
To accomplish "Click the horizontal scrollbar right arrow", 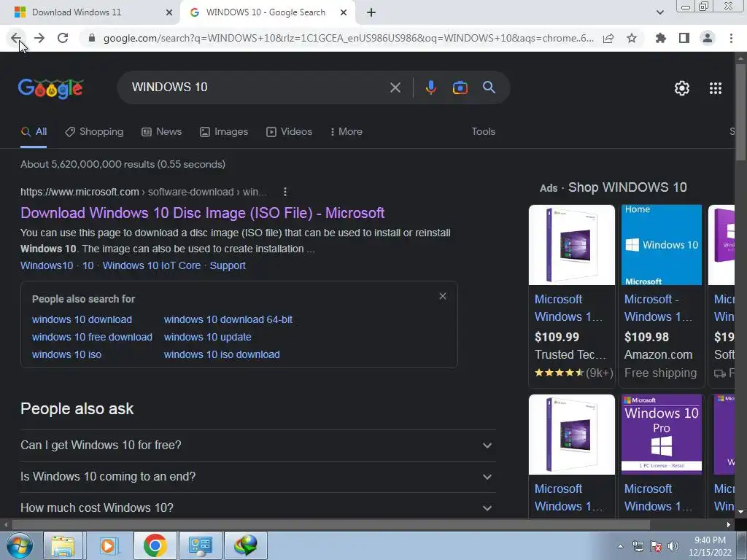I will [x=729, y=525].
